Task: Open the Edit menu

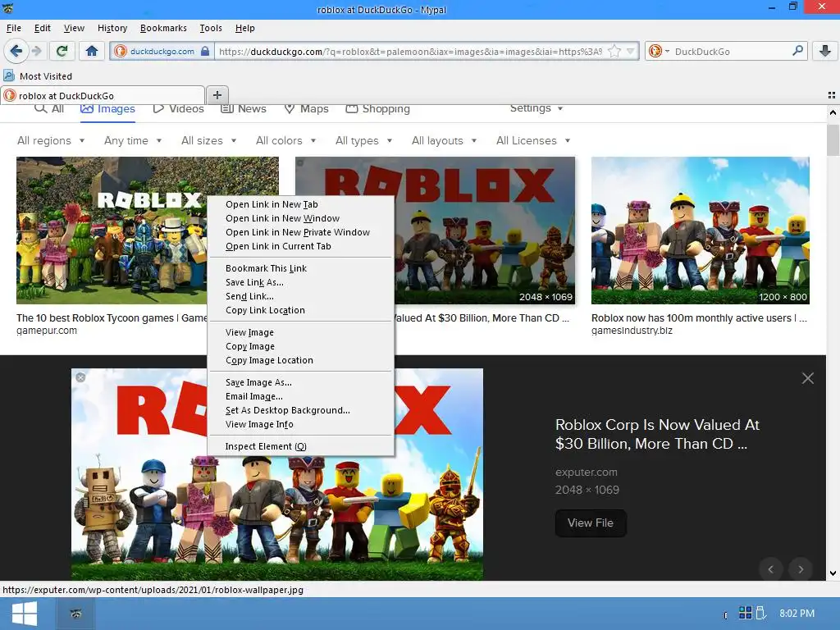Action: click(x=43, y=28)
